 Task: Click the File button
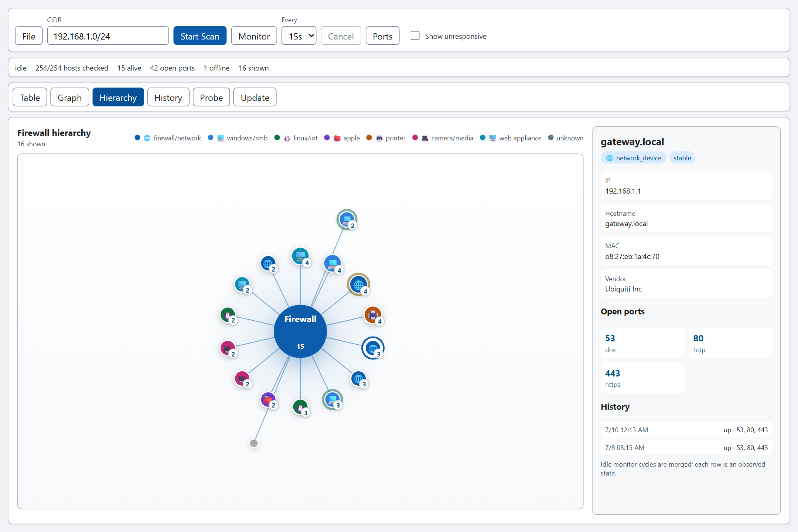click(x=29, y=35)
